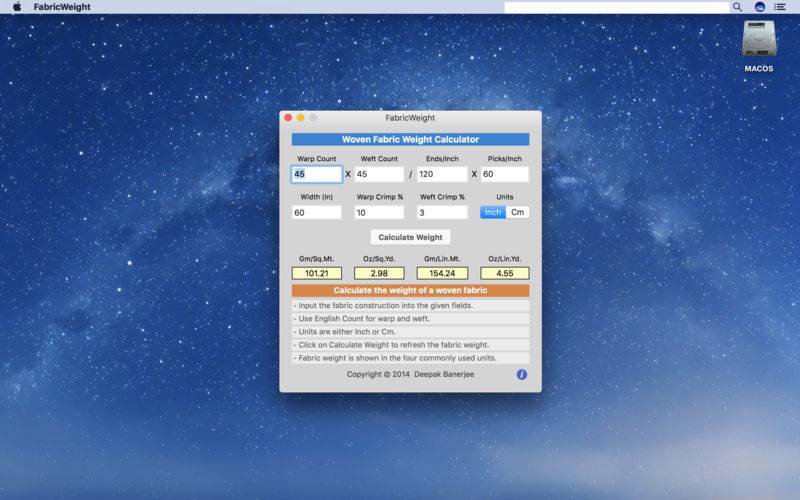This screenshot has height=500, width=800.
Task: Select the MACOS drive icon
Action: pyautogui.click(x=758, y=40)
